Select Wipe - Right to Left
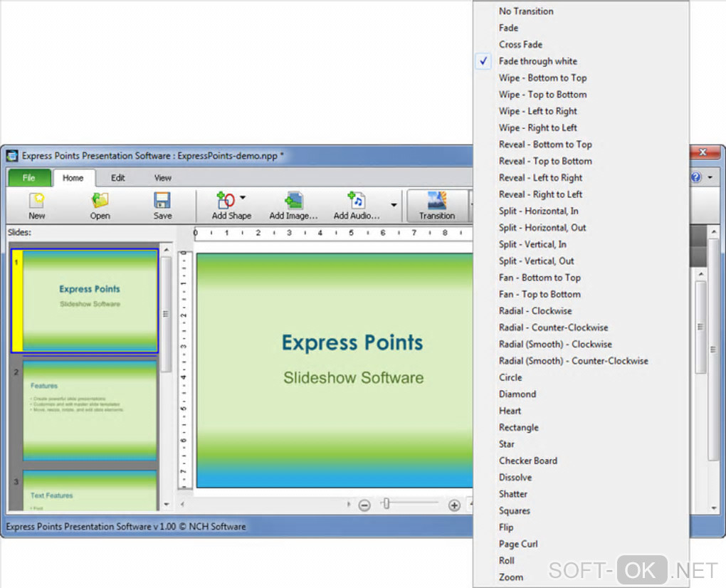 [x=581, y=128]
